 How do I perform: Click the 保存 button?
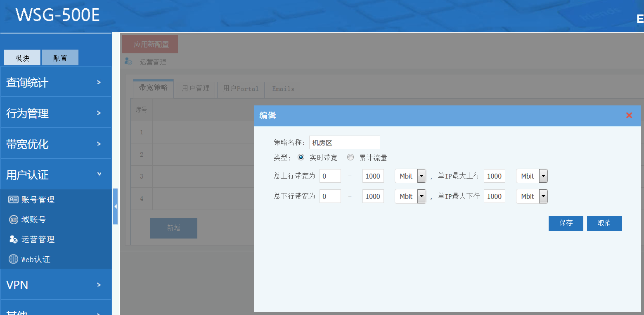[566, 223]
